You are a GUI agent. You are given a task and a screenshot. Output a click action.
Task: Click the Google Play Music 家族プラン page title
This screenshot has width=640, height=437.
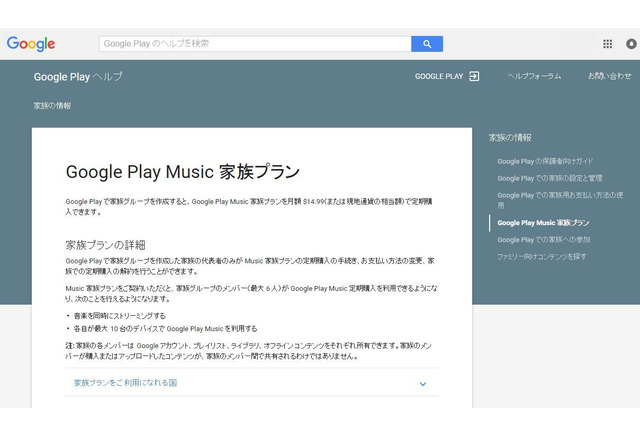click(183, 172)
